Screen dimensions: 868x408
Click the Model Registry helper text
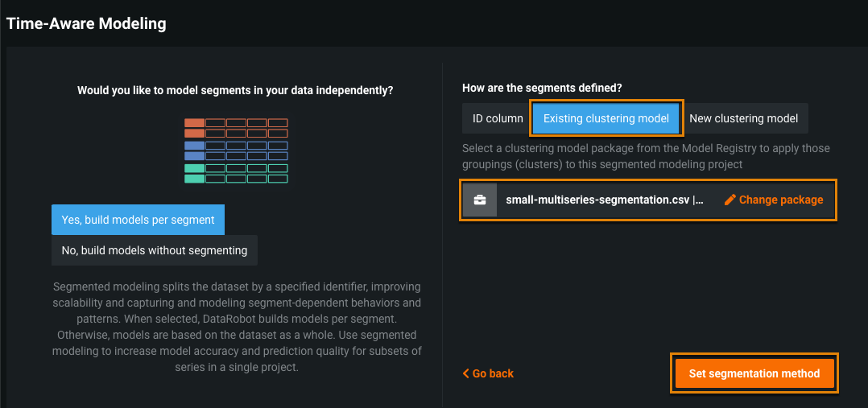pyautogui.click(x=645, y=156)
